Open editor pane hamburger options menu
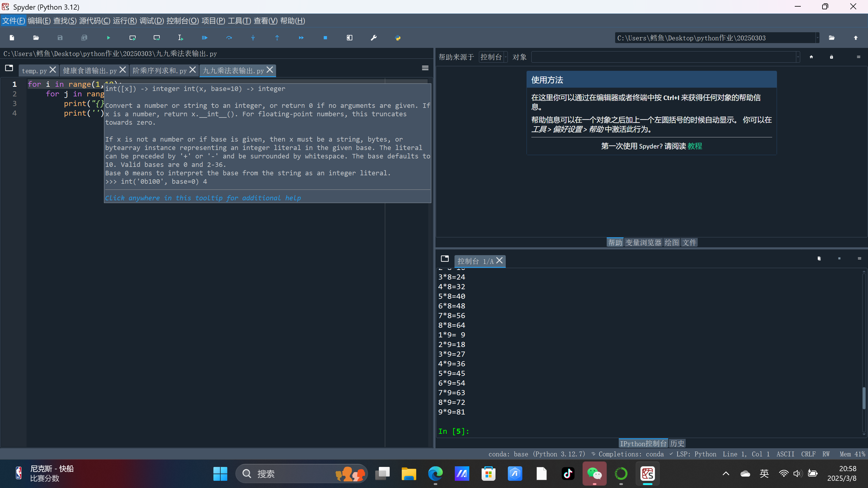 [425, 68]
